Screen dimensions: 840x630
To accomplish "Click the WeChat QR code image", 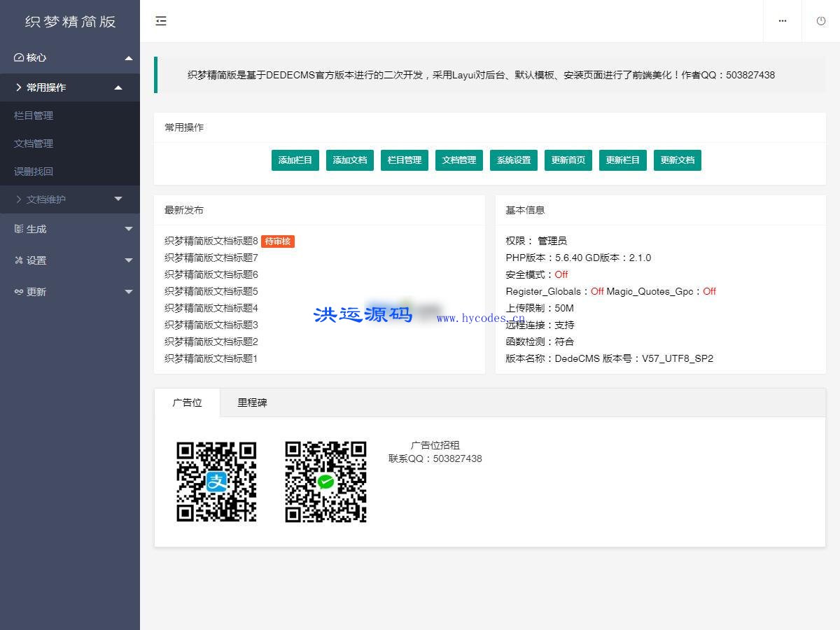I will tap(325, 482).
